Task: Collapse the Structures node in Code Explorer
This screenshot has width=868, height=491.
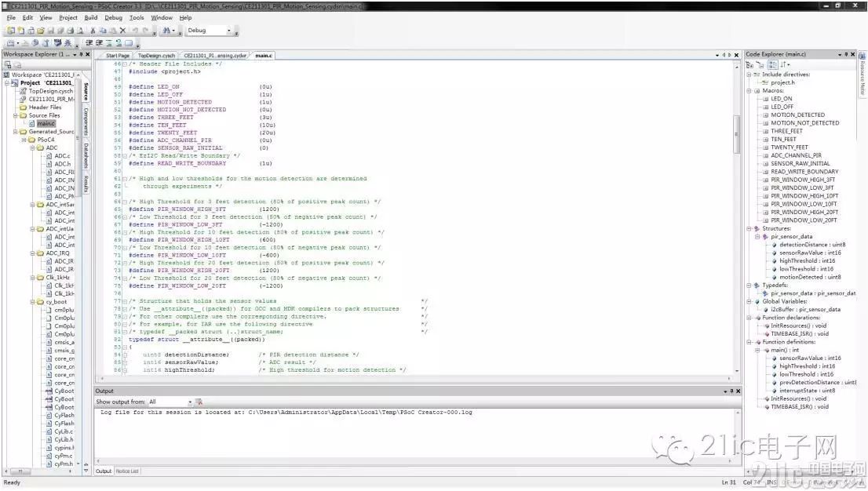Action: (x=749, y=228)
